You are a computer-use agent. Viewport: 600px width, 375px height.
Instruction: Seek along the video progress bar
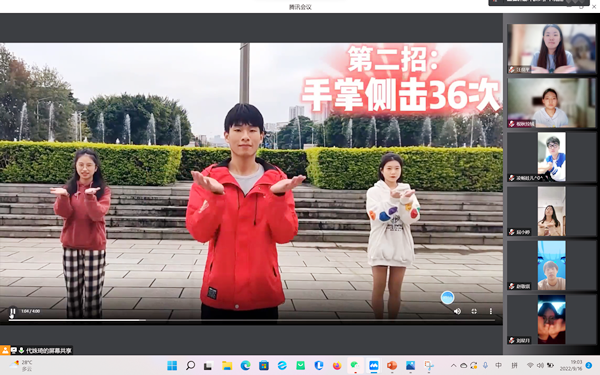tap(252, 320)
